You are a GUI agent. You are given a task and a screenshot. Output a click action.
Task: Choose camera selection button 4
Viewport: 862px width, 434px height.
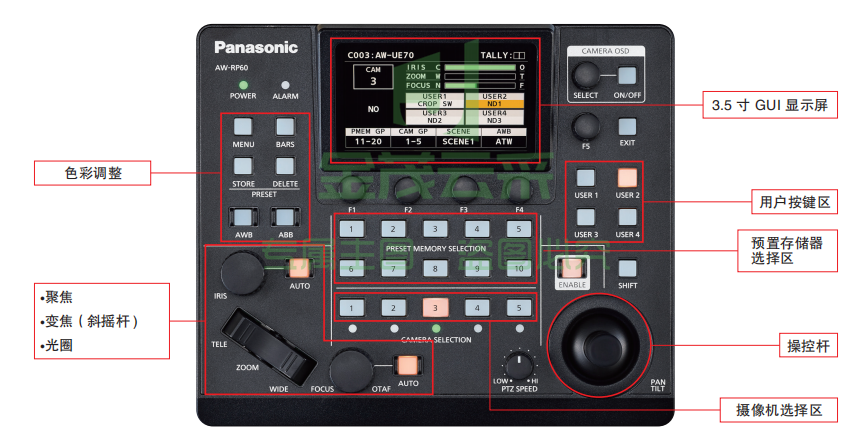477,308
